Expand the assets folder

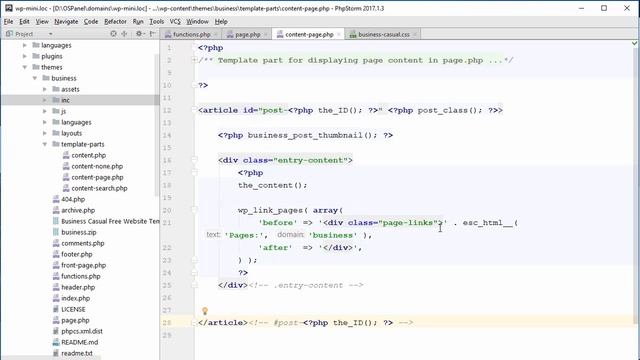44,89
